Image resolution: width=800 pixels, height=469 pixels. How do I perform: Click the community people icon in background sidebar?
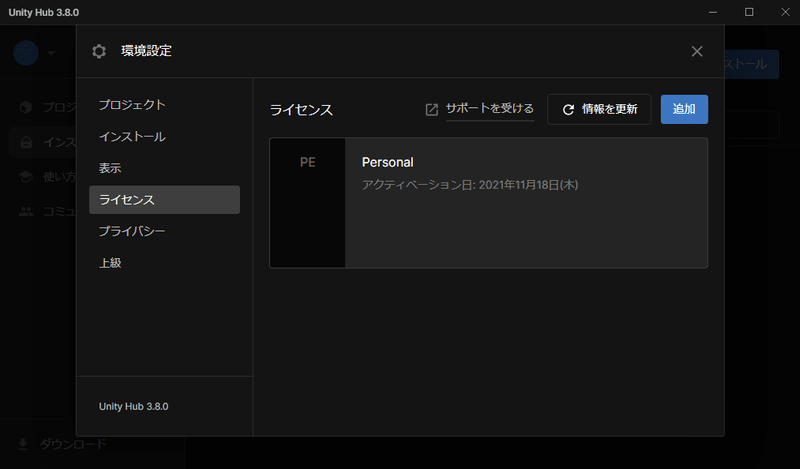point(26,211)
